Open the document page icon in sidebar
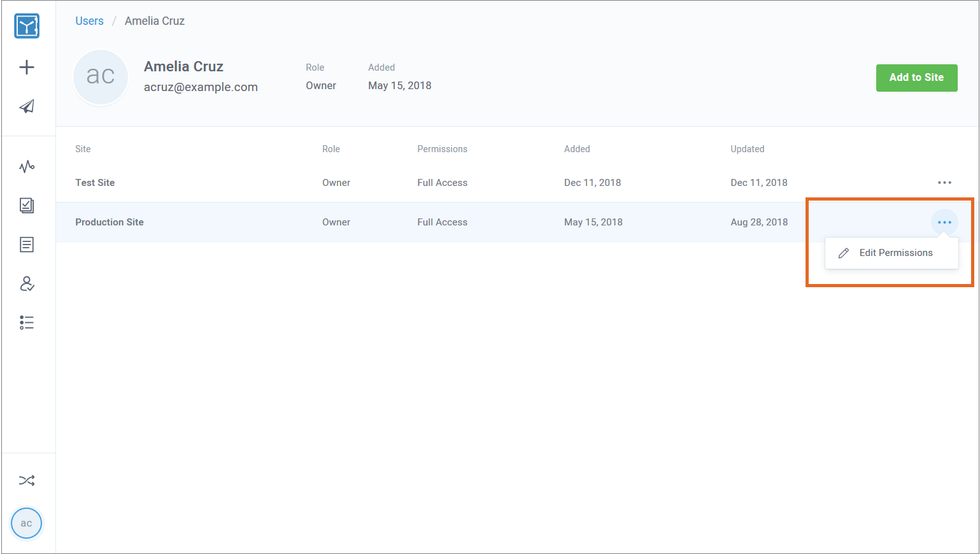 tap(27, 245)
